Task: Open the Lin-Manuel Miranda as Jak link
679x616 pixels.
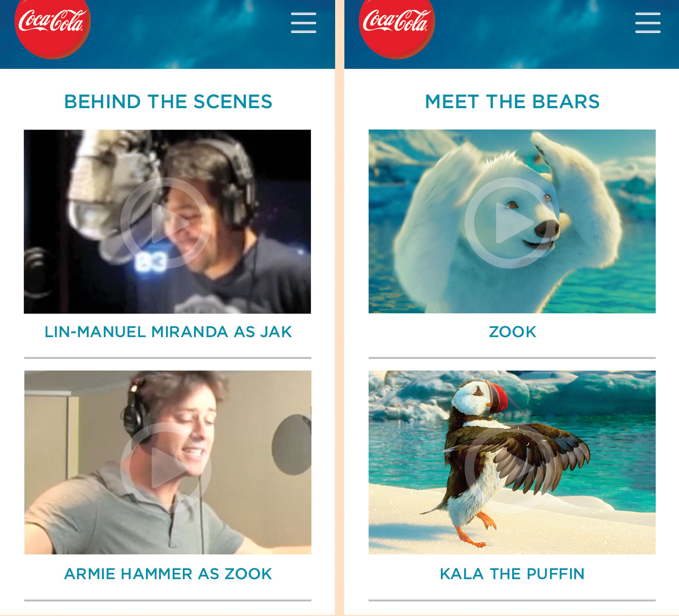Action: (168, 332)
